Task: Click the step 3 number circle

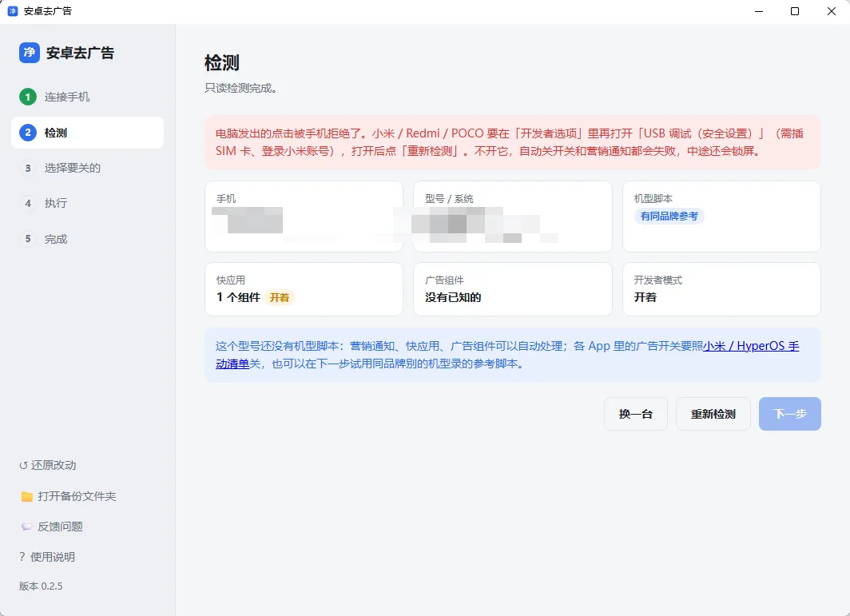Action: 28,168
